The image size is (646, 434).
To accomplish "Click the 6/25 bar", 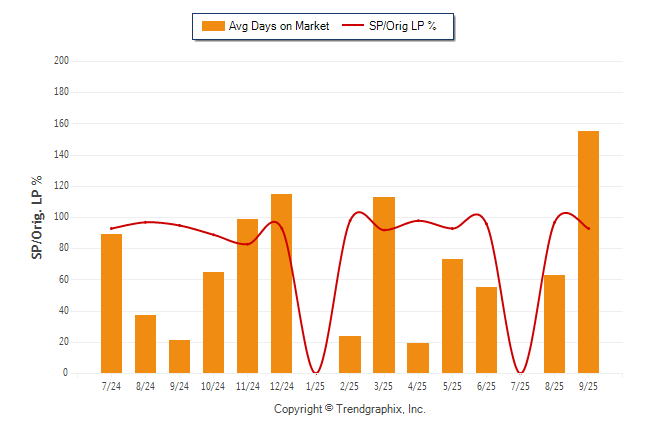I will [486, 330].
